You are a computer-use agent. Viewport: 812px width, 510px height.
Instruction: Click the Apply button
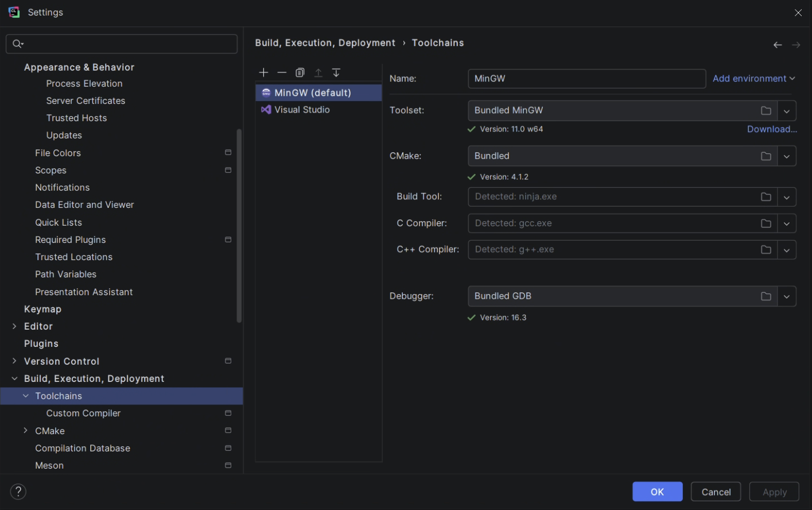[775, 492]
